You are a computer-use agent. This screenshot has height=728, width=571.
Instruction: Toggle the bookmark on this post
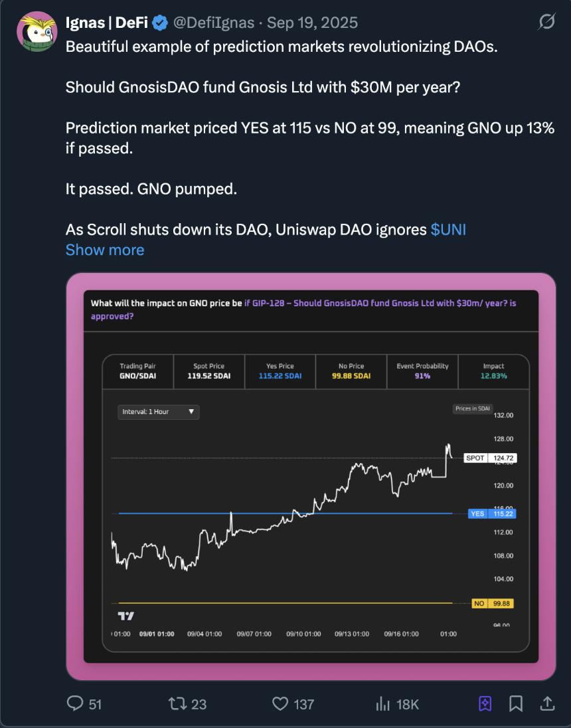[x=517, y=703]
